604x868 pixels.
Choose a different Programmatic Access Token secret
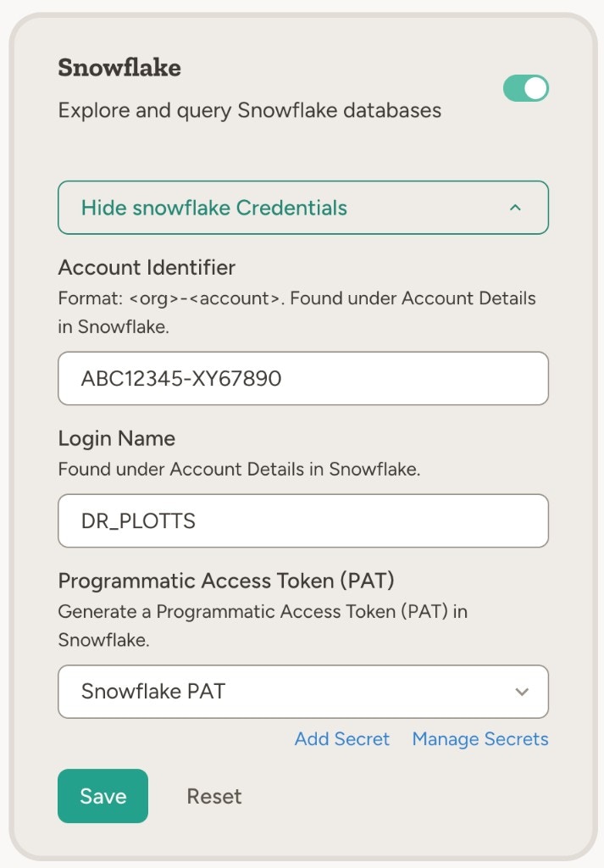pyautogui.click(x=302, y=692)
